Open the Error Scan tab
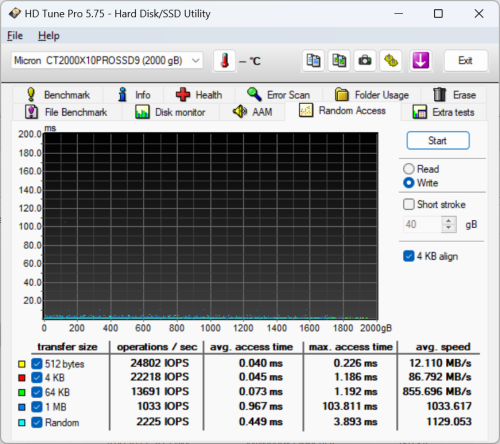This screenshot has height=444, width=500. coord(279,95)
